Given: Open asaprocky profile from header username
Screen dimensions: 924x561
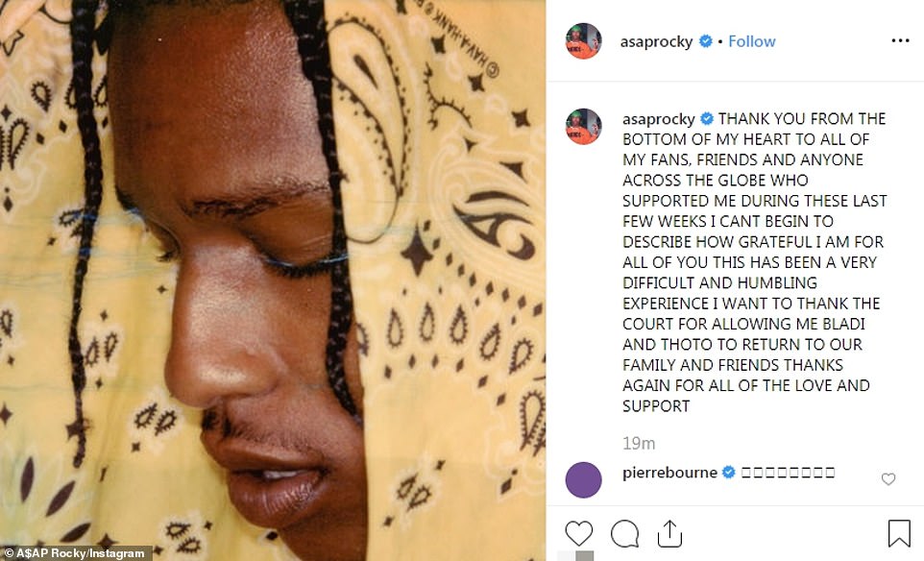Looking at the screenshot, I should pyautogui.click(x=656, y=41).
